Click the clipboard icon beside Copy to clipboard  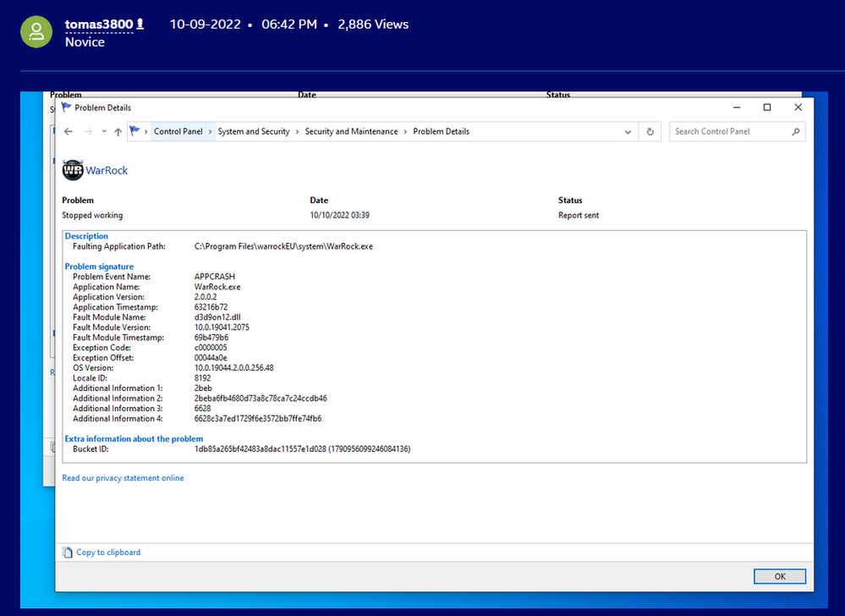(x=68, y=553)
